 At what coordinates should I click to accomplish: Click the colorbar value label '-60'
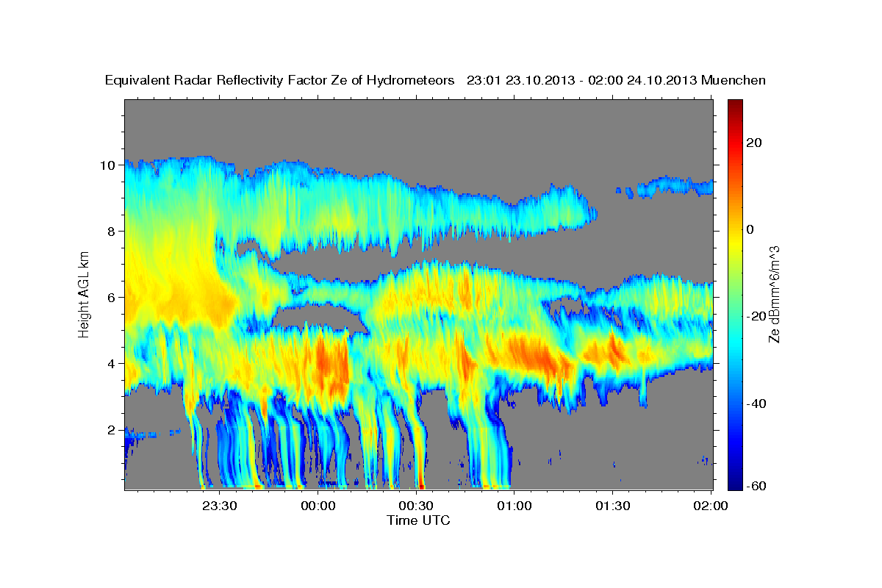[756, 485]
